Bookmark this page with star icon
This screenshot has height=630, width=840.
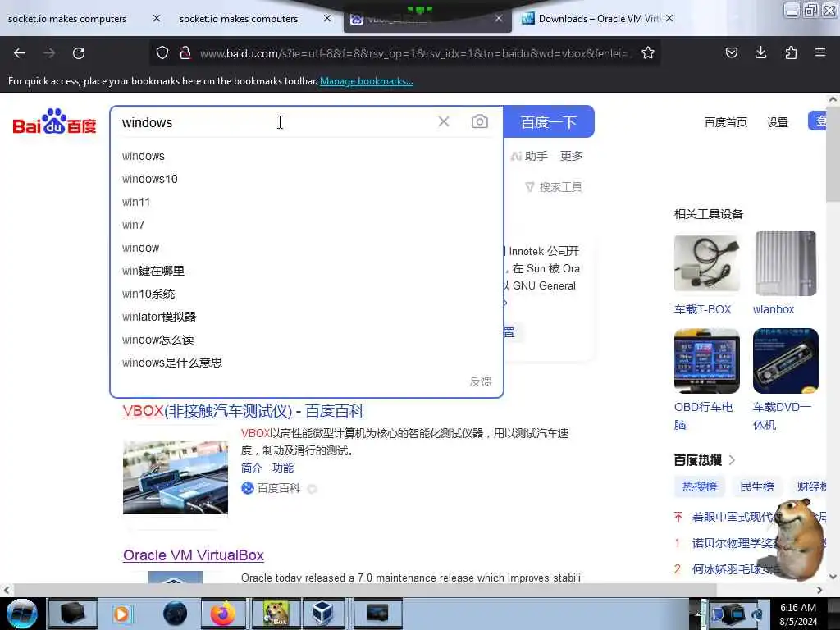click(x=648, y=52)
